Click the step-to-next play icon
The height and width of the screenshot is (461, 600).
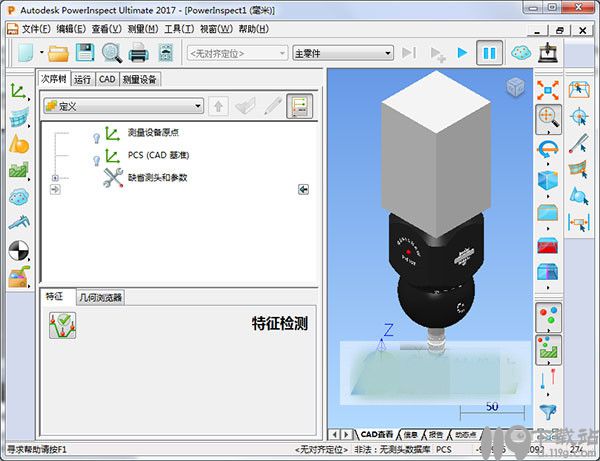click(409, 53)
